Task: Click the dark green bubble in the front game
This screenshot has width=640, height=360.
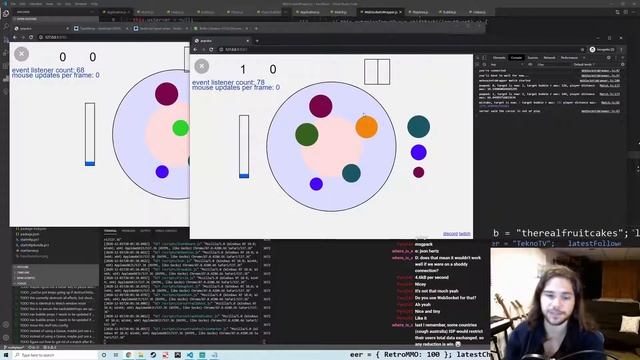Action: (307, 134)
